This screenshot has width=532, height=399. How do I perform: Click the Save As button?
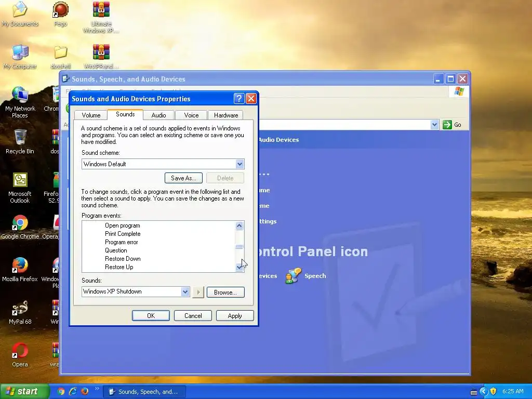[183, 178]
